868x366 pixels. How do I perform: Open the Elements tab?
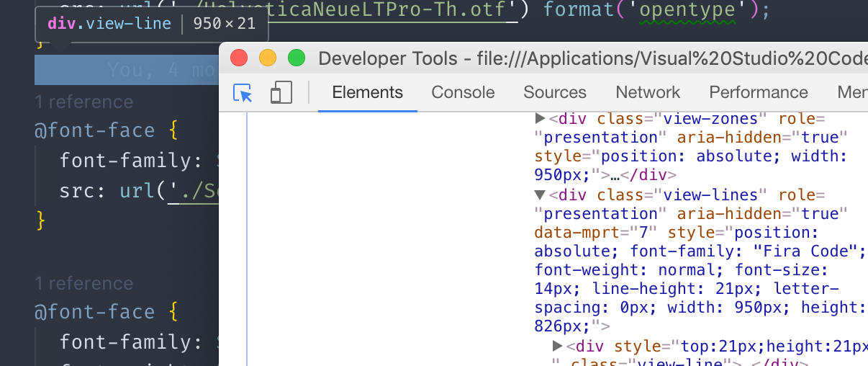pyautogui.click(x=368, y=92)
